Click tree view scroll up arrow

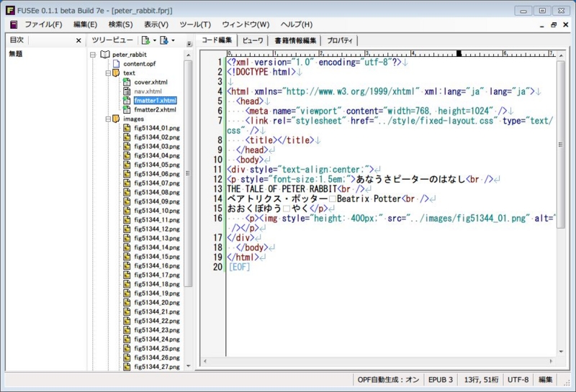coord(188,55)
